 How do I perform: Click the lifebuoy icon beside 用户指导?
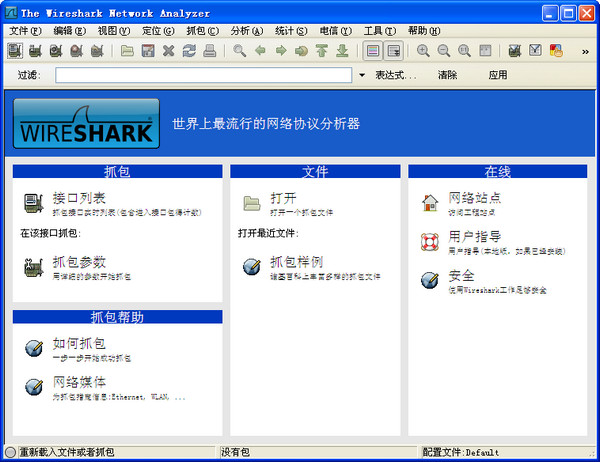(x=430, y=241)
